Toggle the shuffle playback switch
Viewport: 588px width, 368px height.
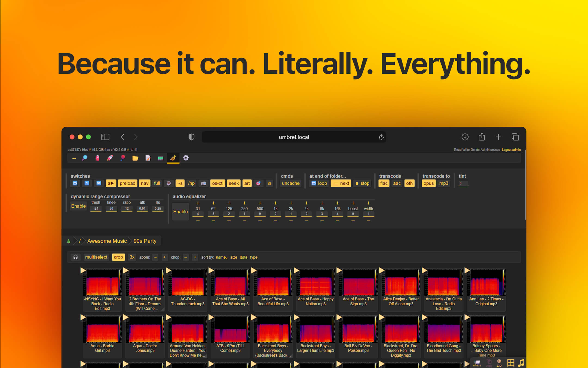(x=99, y=183)
